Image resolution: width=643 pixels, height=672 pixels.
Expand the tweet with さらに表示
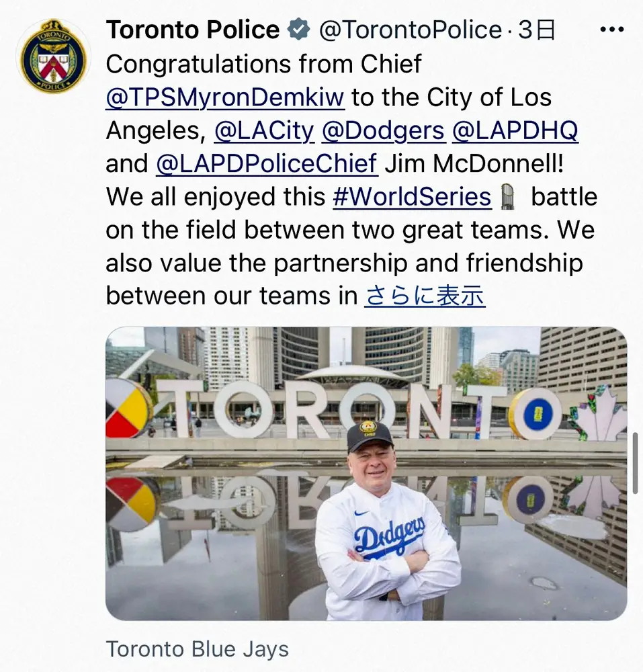point(425,296)
